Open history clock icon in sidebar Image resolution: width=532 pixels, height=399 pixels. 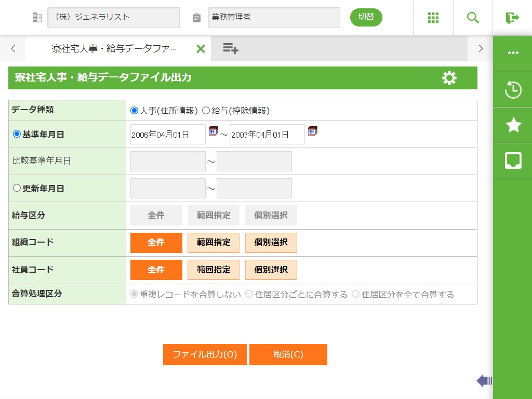(x=513, y=90)
